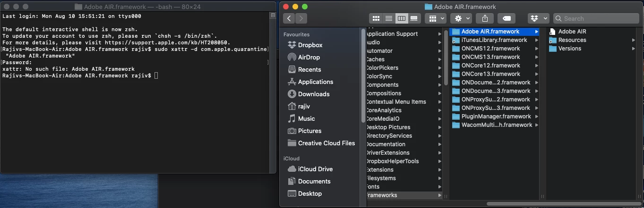
Task: Click the Edit Tags button
Action: pyautogui.click(x=507, y=18)
